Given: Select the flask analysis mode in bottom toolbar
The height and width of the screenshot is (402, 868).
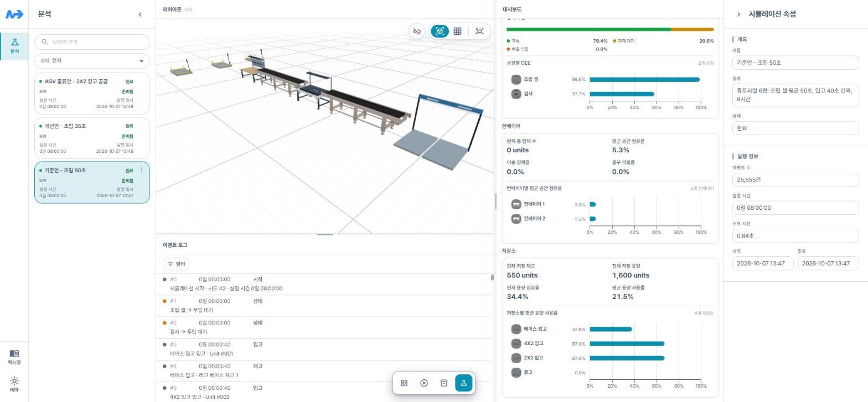Looking at the screenshot, I should 464,383.
